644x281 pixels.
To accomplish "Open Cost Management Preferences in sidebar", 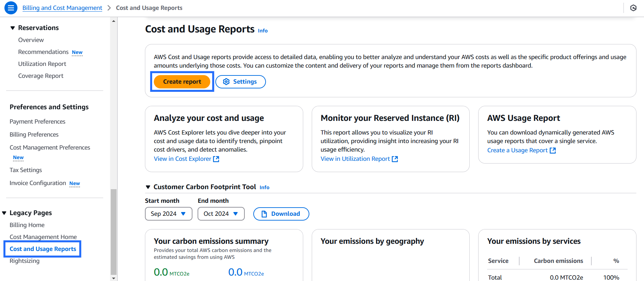I will click(50, 147).
